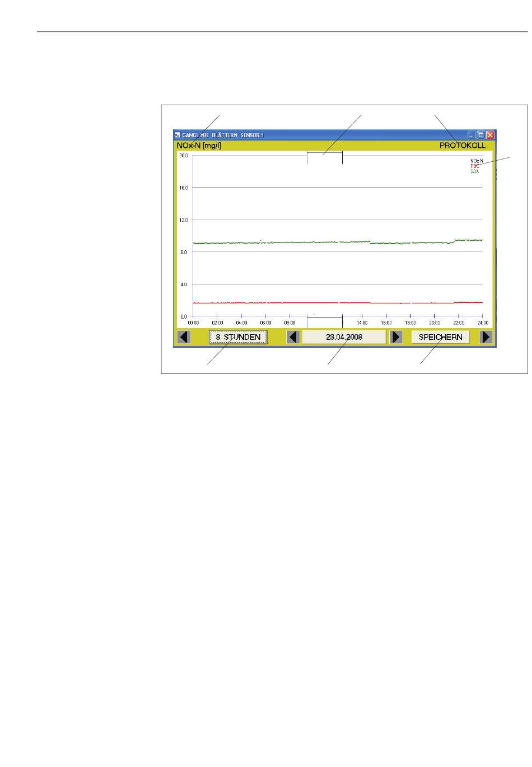Open PROTOKOLL in the top right
This screenshot has height=767, width=532.
[x=462, y=145]
